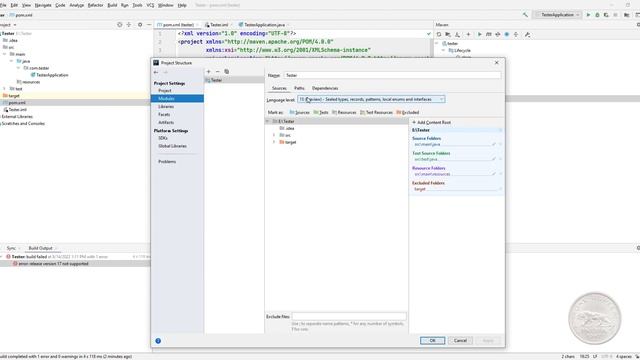
Task: Click the Maven toggle offline mode icon
Action: click(x=498, y=35)
